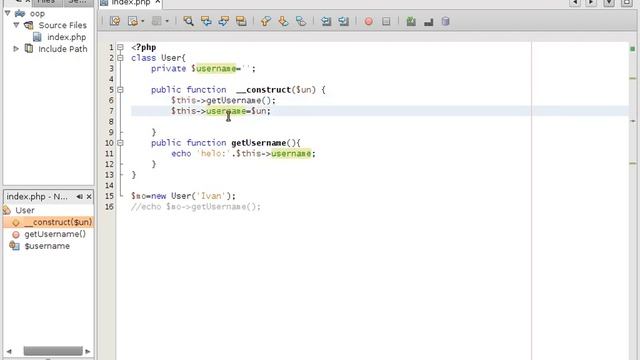Viewport: 640px width, 360px height.
Task: Select Include Path tree item
Action: [62, 49]
